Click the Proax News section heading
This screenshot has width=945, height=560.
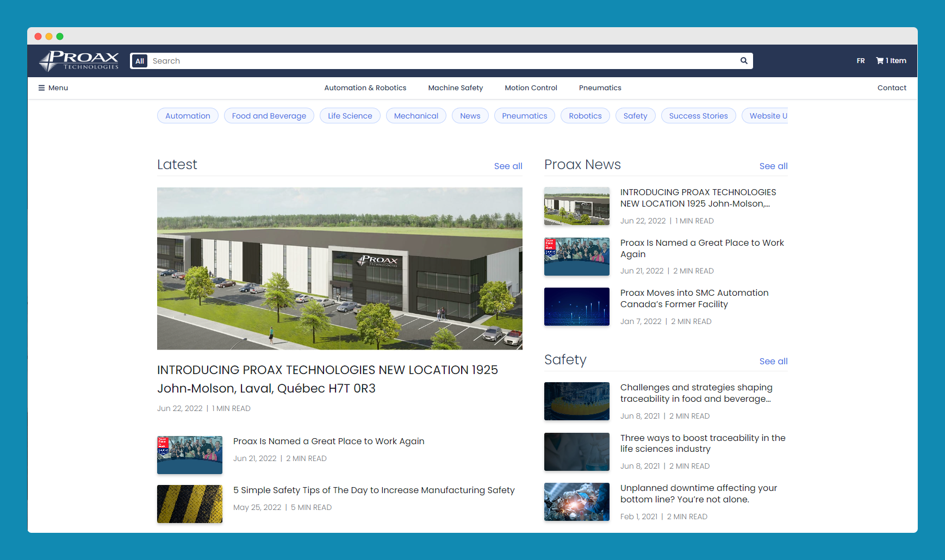pos(582,165)
